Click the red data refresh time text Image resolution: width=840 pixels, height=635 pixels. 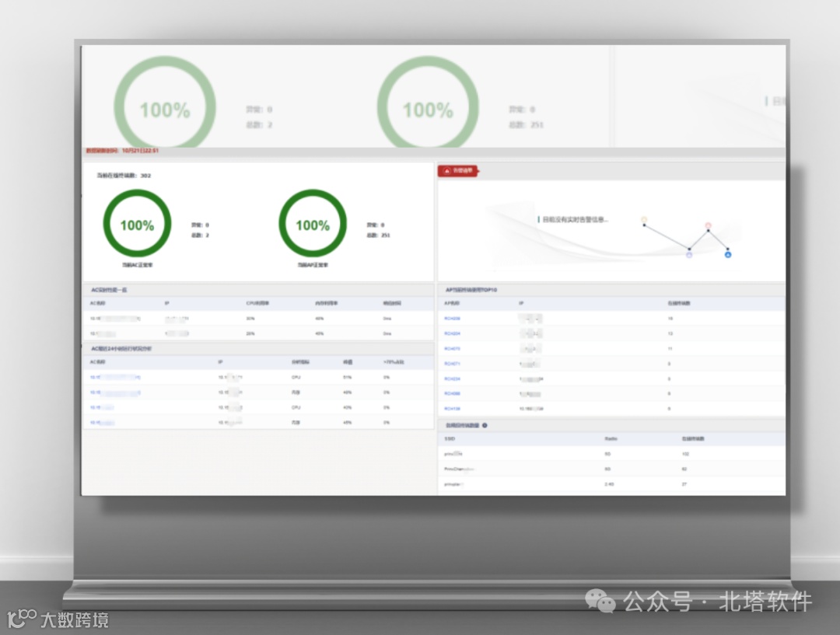click(x=122, y=151)
